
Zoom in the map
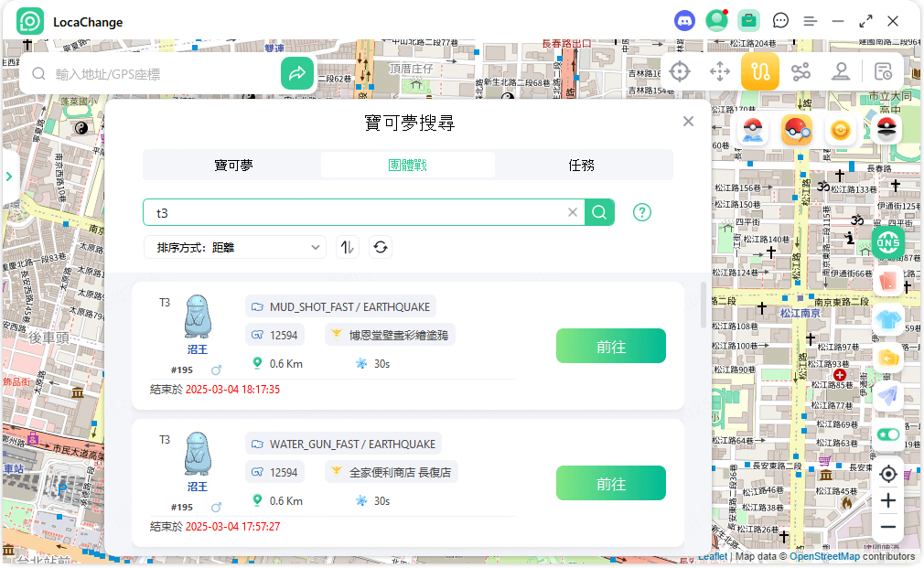pyautogui.click(x=888, y=501)
